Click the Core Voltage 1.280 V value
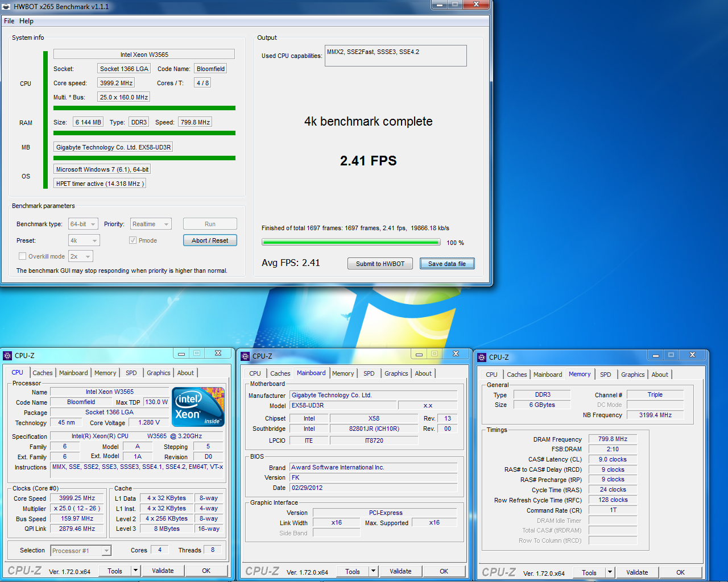The image size is (728, 582). (149, 422)
